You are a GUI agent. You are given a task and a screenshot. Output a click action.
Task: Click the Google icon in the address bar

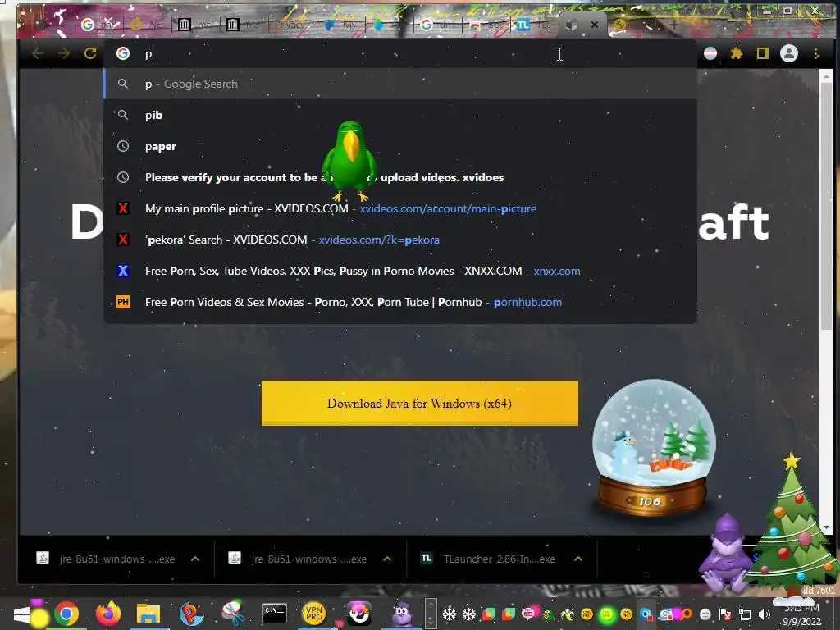[123, 53]
